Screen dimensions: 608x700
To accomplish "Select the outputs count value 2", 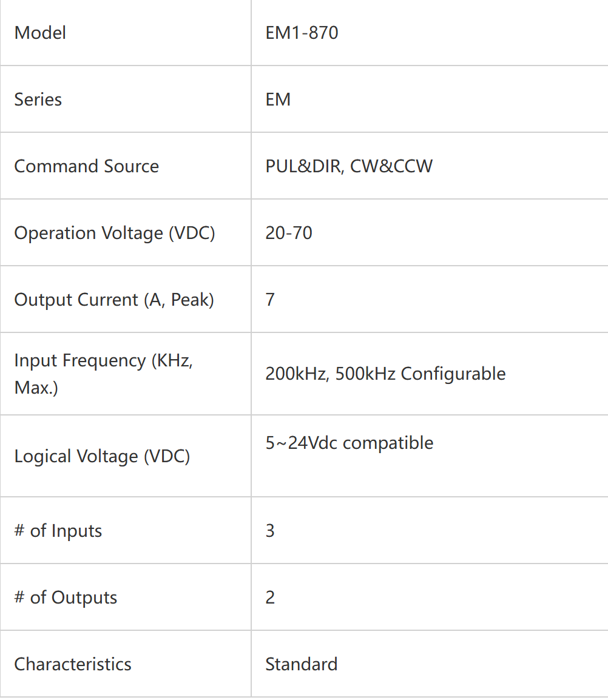I will point(270,597).
